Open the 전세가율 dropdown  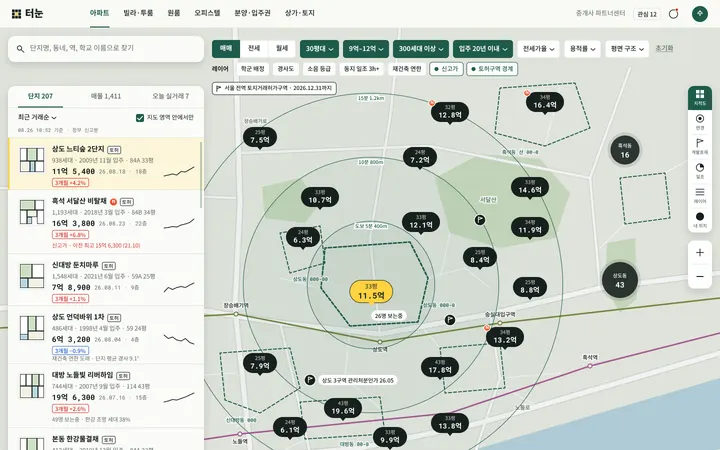click(x=538, y=49)
